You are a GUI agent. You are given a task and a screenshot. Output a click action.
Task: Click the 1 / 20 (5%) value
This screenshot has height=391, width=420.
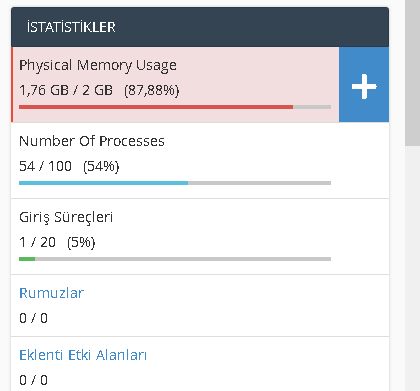(x=57, y=242)
